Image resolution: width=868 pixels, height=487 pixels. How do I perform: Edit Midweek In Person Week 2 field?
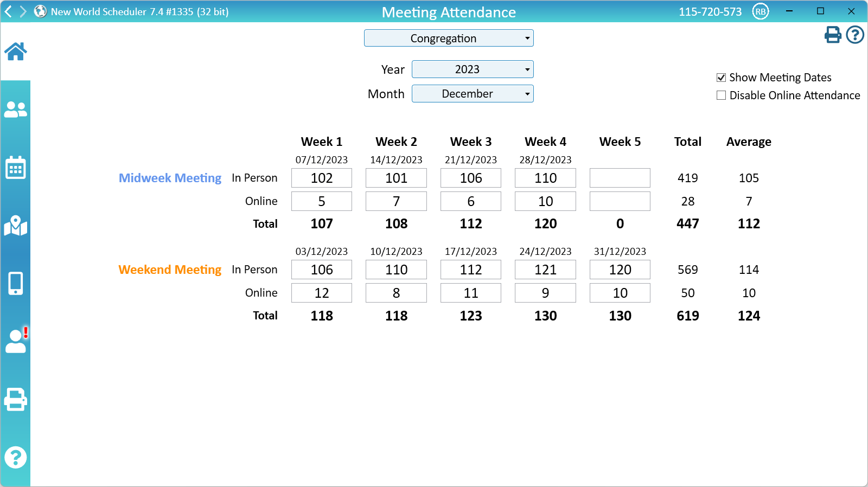click(396, 178)
